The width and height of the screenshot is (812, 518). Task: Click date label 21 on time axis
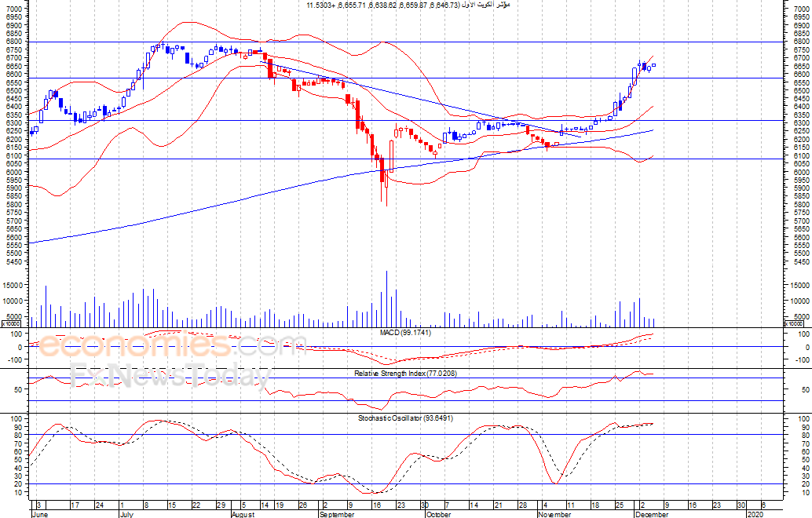point(498,505)
